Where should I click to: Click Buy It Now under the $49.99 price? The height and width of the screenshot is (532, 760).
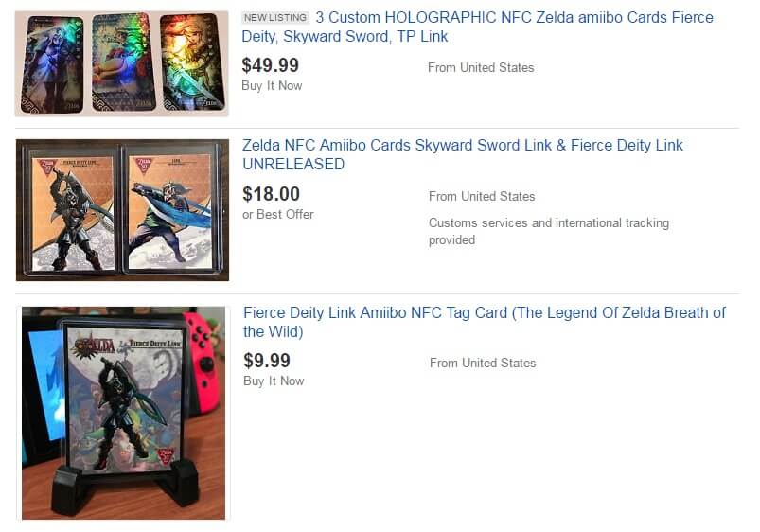click(273, 86)
